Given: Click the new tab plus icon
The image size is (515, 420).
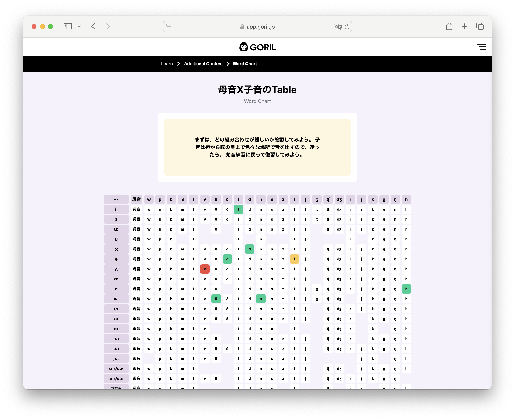Looking at the screenshot, I should pyautogui.click(x=464, y=27).
